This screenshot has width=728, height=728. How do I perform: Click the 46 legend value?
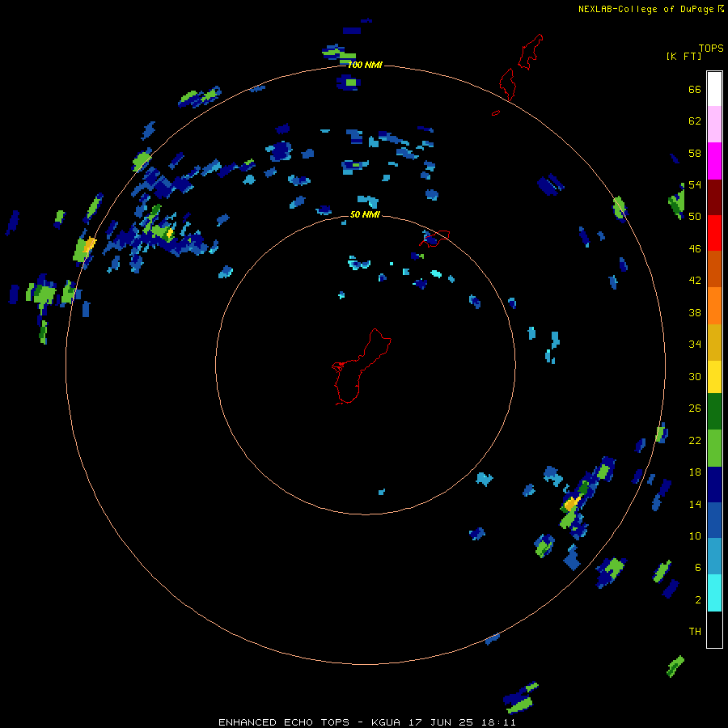pos(695,249)
